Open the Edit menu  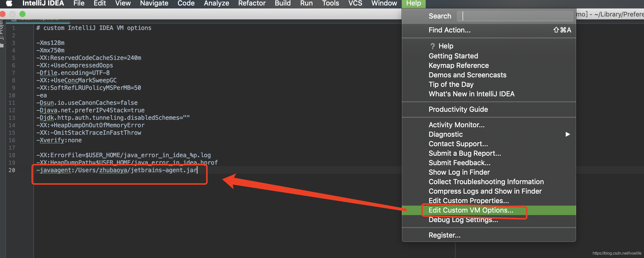tap(100, 3)
